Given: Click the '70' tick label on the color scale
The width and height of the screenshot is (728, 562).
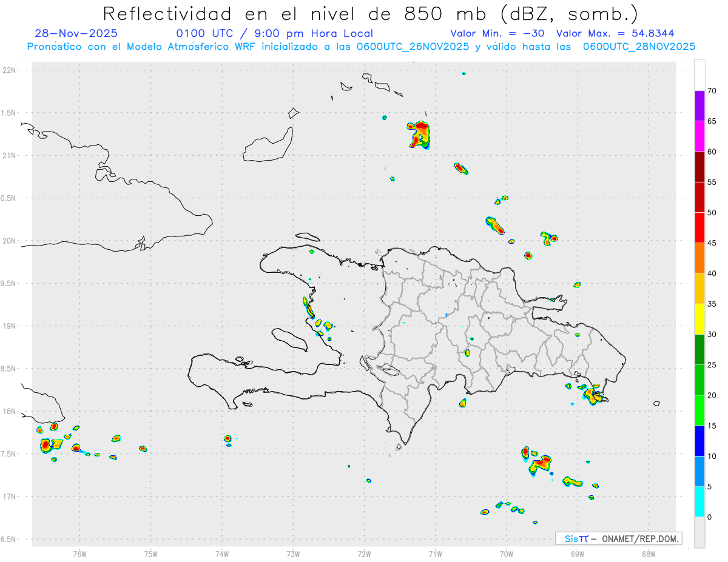Looking at the screenshot, I should click(x=712, y=91).
